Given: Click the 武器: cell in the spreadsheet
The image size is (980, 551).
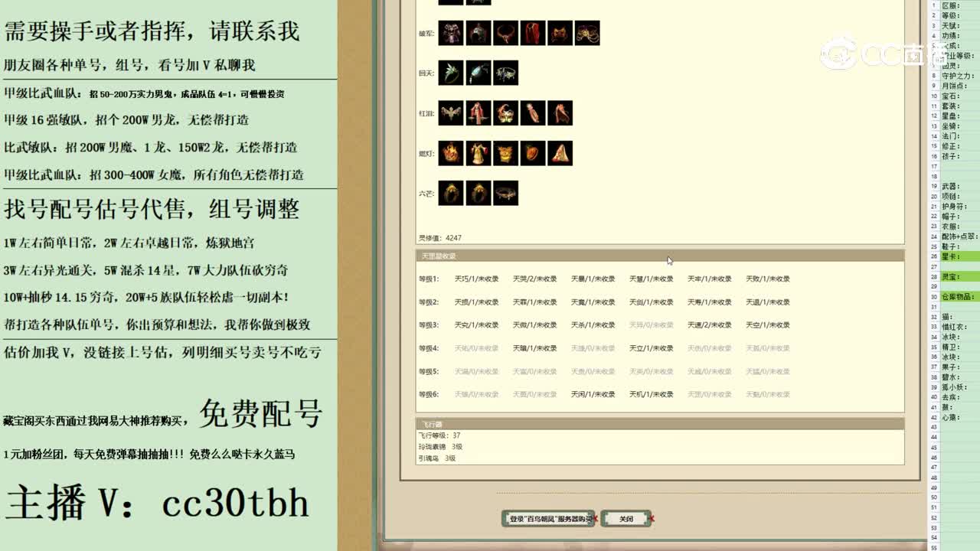Looking at the screenshot, I should pos(959,186).
